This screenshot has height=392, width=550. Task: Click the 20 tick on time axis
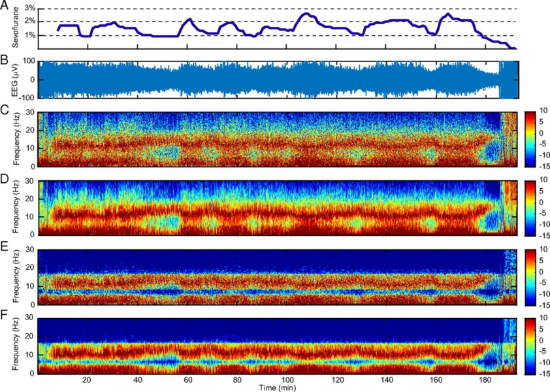point(87,380)
